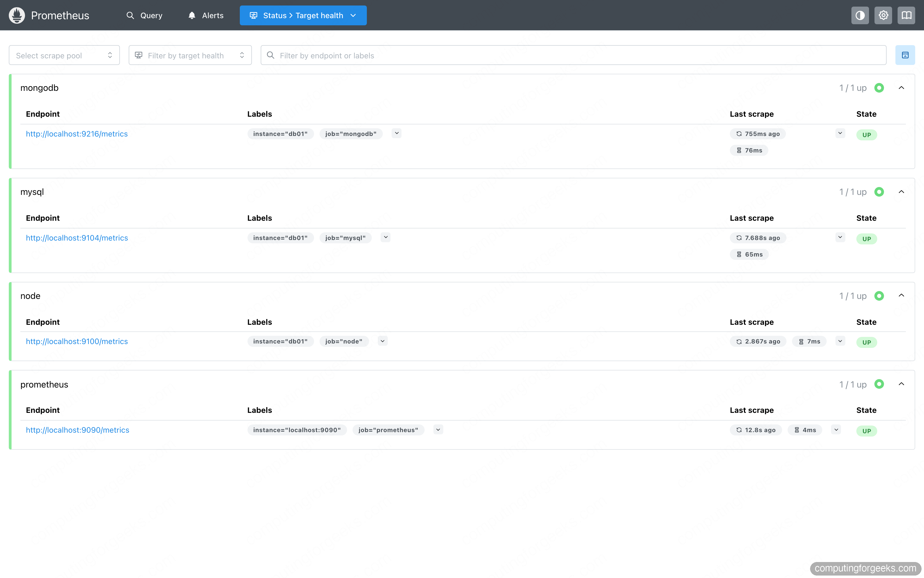Viewport: 924px width, 578px height.
Task: Open the Alerts page
Action: [206, 15]
